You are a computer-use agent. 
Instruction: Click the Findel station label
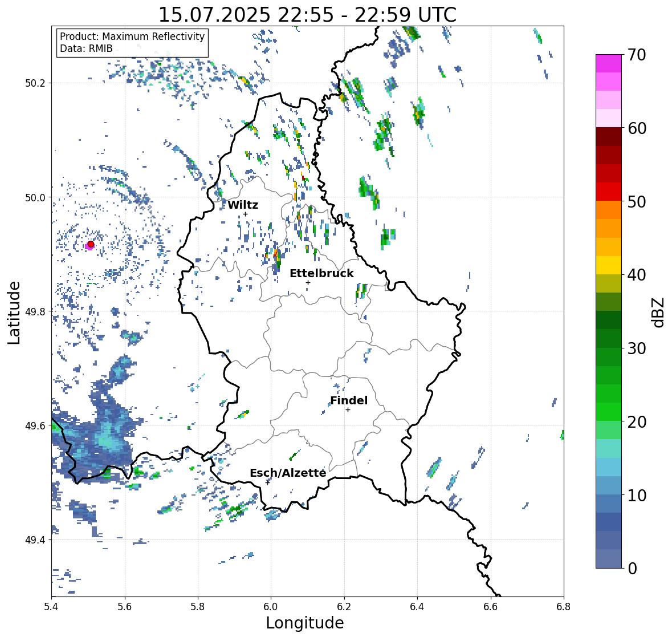click(348, 400)
